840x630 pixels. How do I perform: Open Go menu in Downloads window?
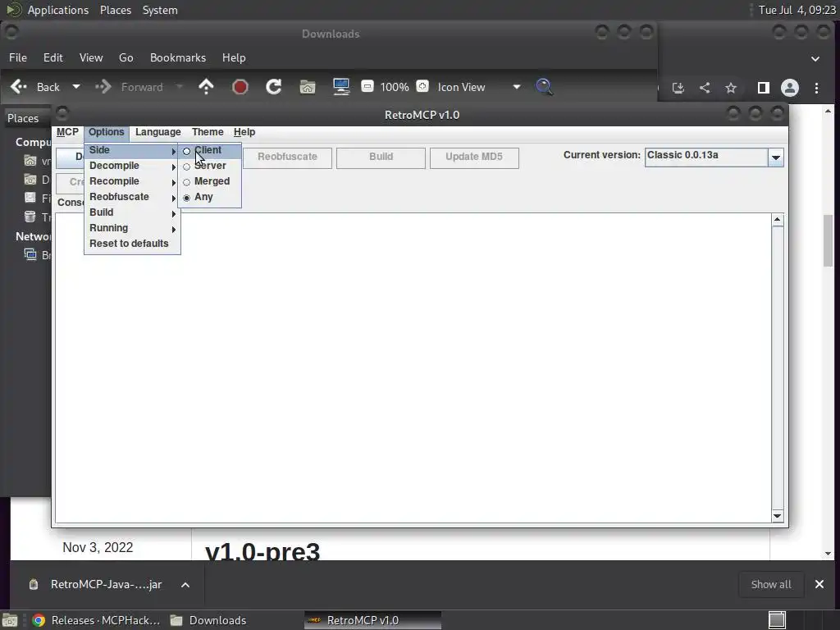(x=126, y=58)
